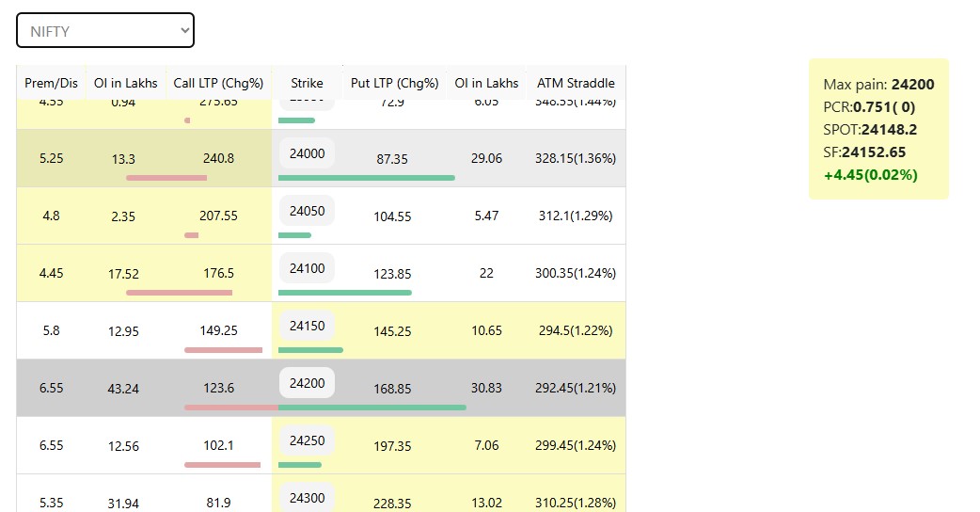Click straddle value 312.1(1.29%)
Viewport: 980px width, 512px height.
[x=576, y=216]
